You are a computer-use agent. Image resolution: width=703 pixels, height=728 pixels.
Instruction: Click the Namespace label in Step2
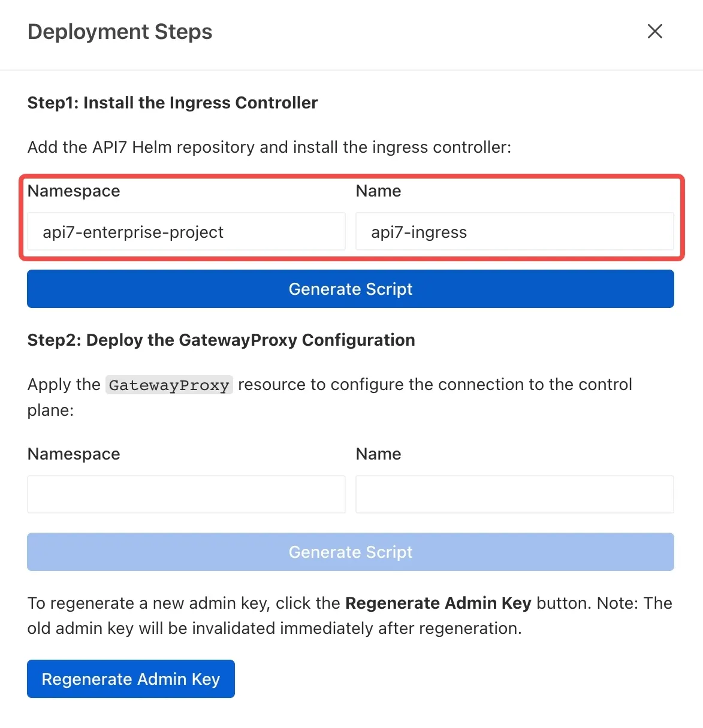tap(73, 454)
